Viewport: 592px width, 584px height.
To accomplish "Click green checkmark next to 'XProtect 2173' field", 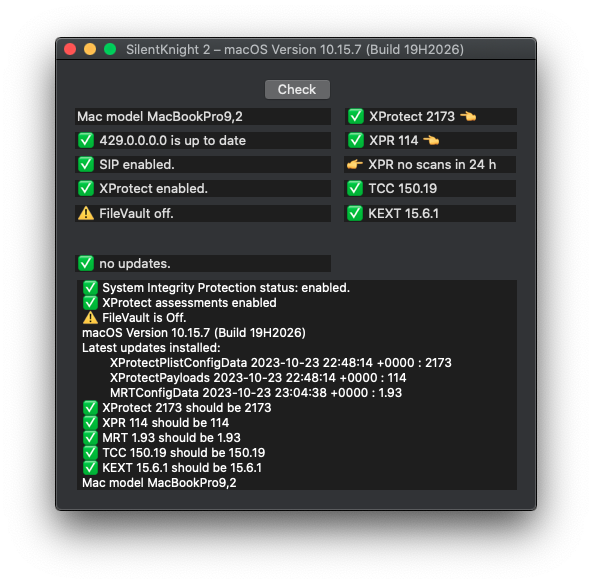I will pyautogui.click(x=356, y=116).
